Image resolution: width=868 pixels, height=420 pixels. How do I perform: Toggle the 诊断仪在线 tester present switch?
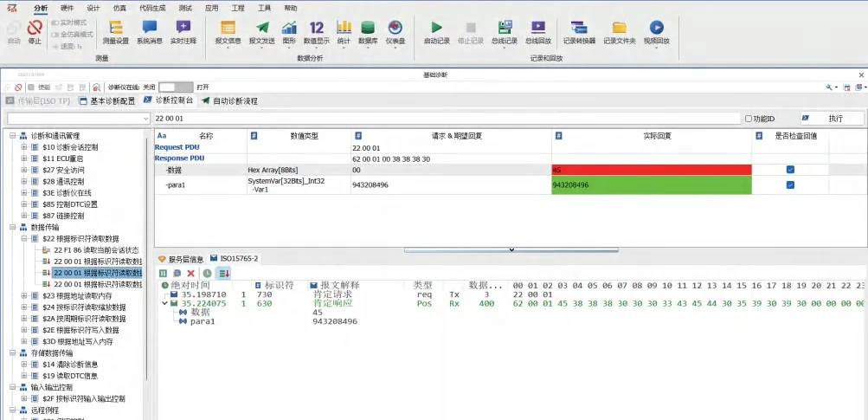click(x=176, y=87)
